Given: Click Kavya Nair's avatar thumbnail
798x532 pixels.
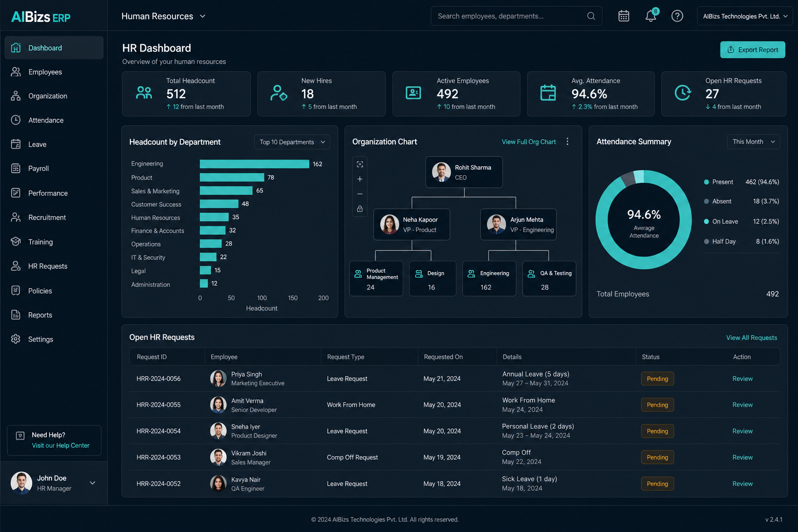Looking at the screenshot, I should coord(218,484).
